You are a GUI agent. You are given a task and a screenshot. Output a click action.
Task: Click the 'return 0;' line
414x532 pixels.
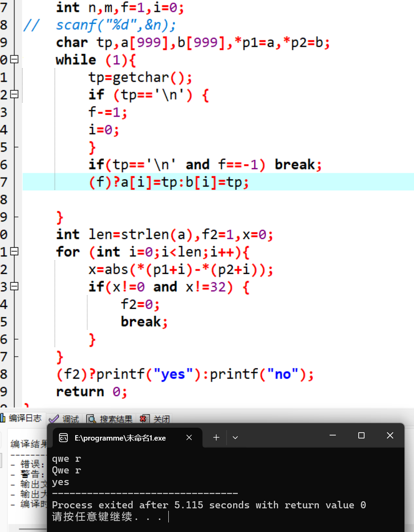point(91,392)
